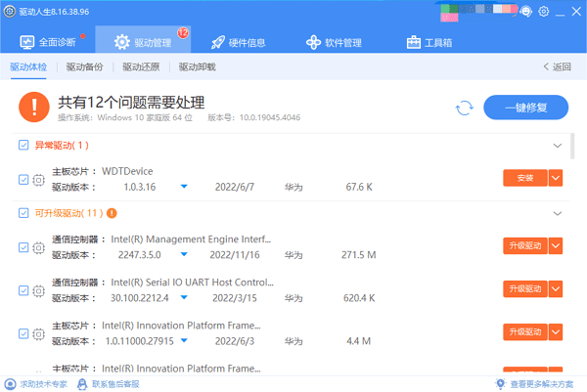The width and height of the screenshot is (587, 392).
Task: Expand arrow next to 安装 button
Action: [556, 178]
